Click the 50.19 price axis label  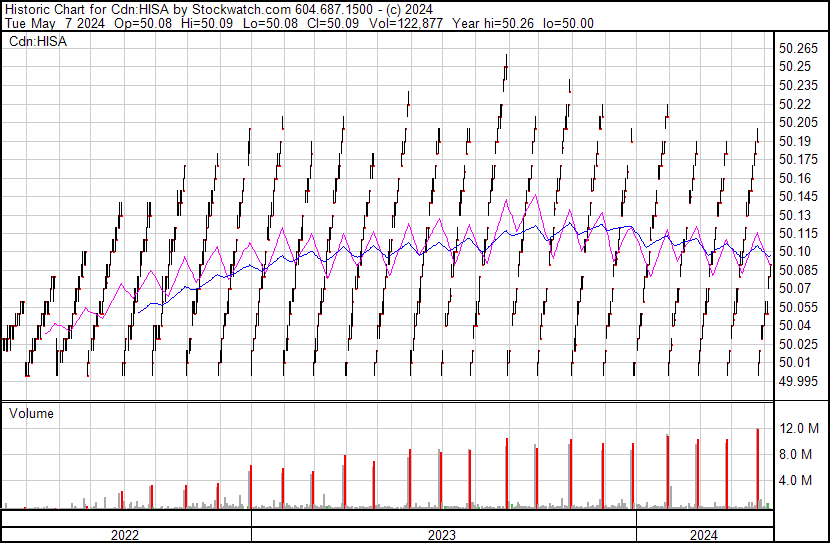(x=795, y=141)
